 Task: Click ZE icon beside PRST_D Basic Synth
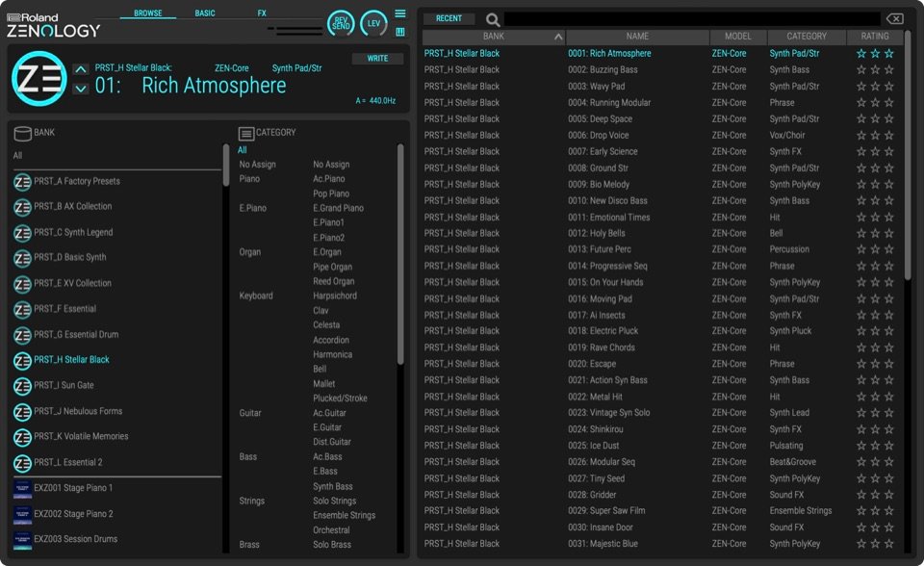[x=22, y=258]
